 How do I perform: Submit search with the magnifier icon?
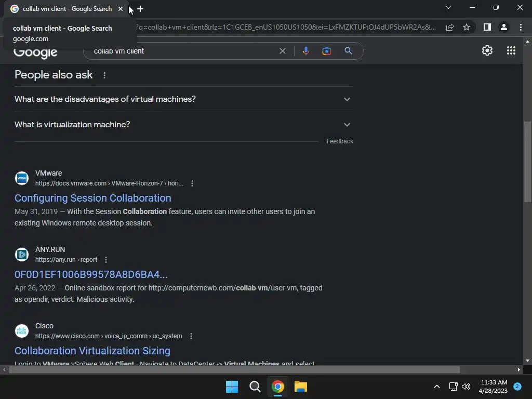pos(348,51)
